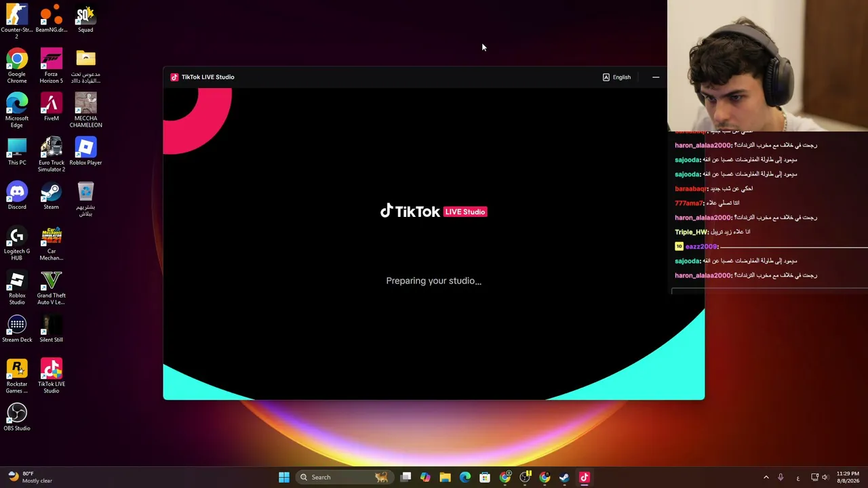This screenshot has width=868, height=488.
Task: Show hidden system tray icons
Action: [x=766, y=477]
